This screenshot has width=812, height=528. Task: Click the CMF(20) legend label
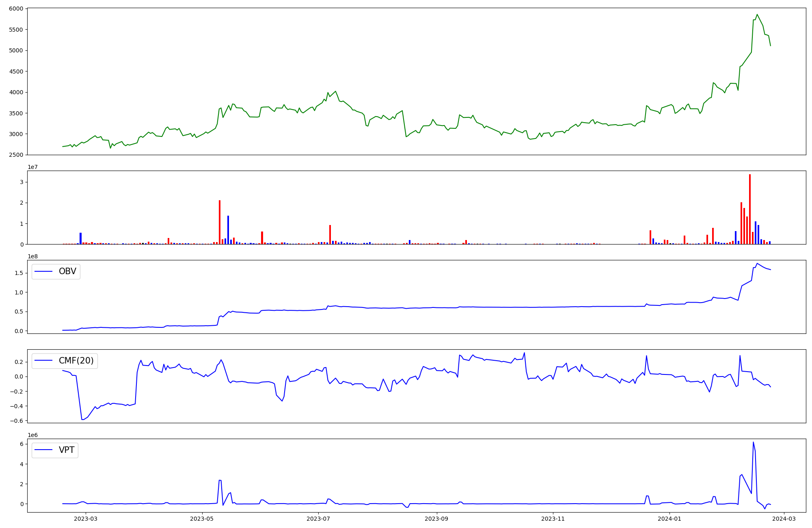pos(76,361)
